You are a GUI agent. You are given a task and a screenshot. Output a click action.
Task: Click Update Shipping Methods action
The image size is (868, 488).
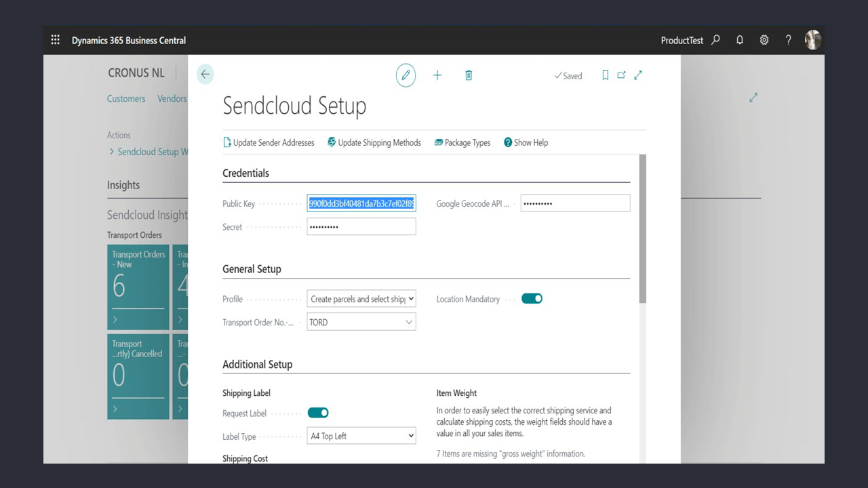coord(374,142)
